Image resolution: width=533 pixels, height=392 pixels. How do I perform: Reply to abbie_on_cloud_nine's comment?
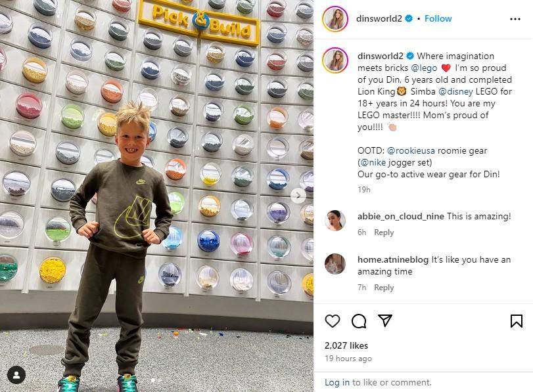(384, 232)
